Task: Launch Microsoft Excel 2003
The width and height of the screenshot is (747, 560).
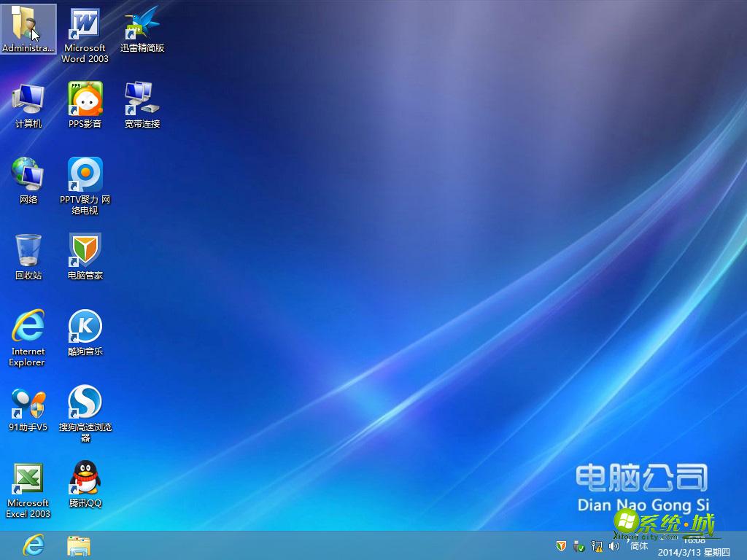Action: click(x=28, y=478)
